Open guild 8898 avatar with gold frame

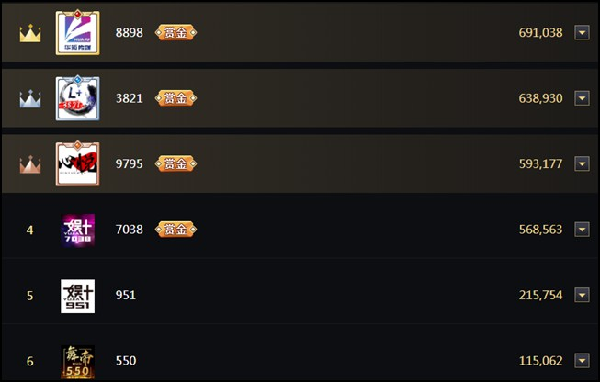tap(78, 33)
